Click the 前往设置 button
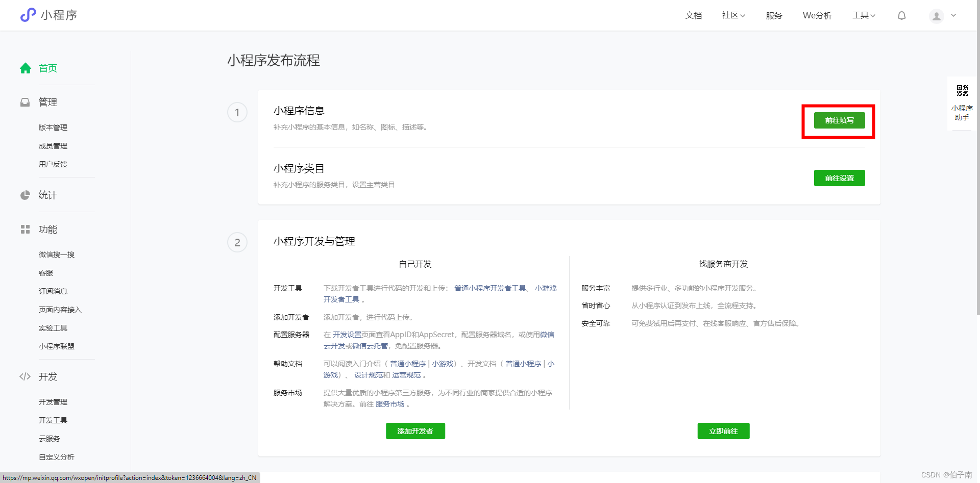This screenshot has width=980, height=483. click(839, 178)
